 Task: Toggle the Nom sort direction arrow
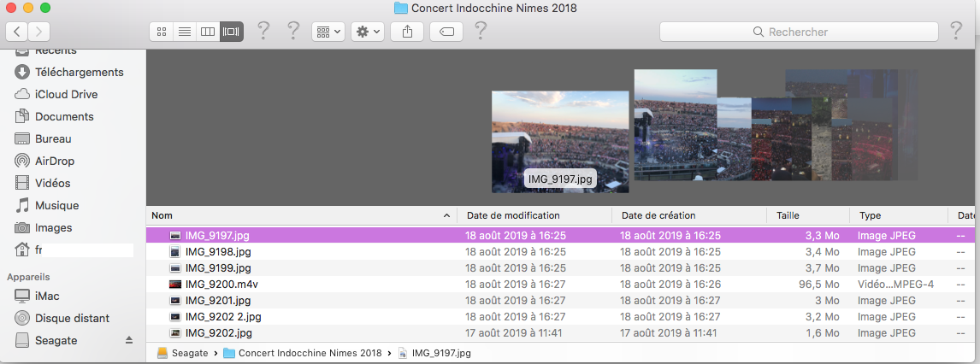click(446, 216)
